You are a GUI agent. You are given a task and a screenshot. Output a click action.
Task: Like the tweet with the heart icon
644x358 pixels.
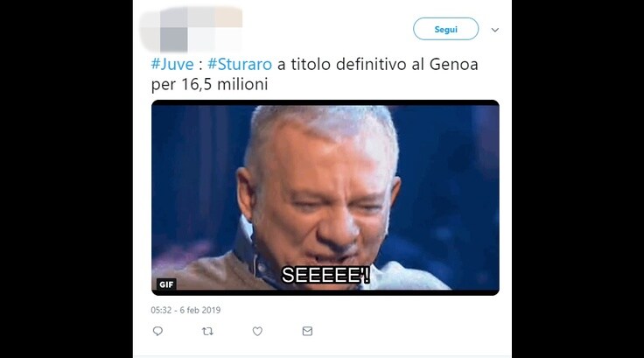pyautogui.click(x=257, y=331)
